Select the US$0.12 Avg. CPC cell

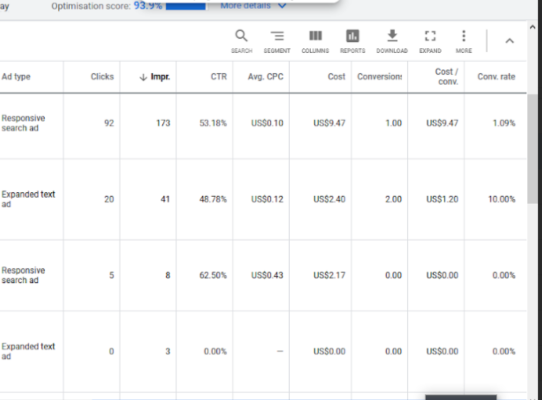coord(267,199)
